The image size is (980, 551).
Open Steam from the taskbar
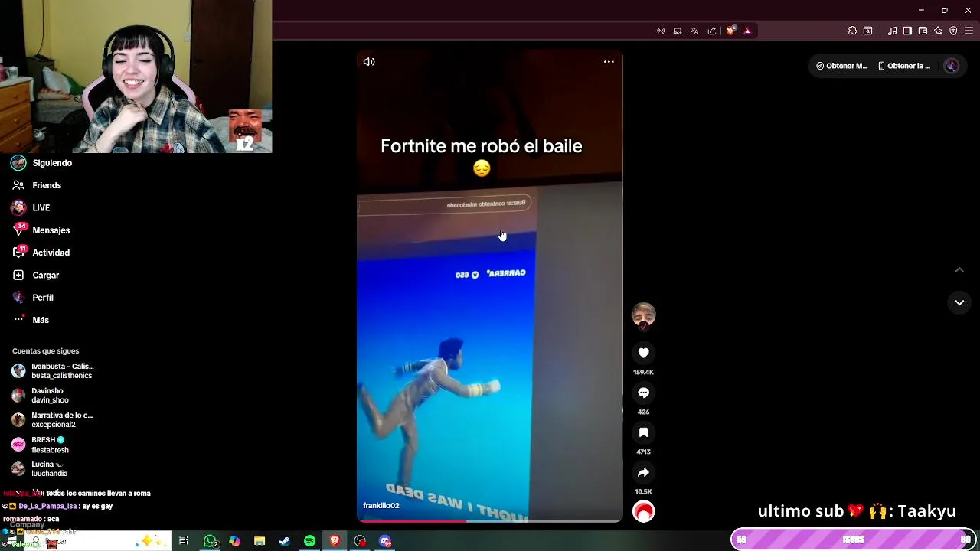pos(284,541)
